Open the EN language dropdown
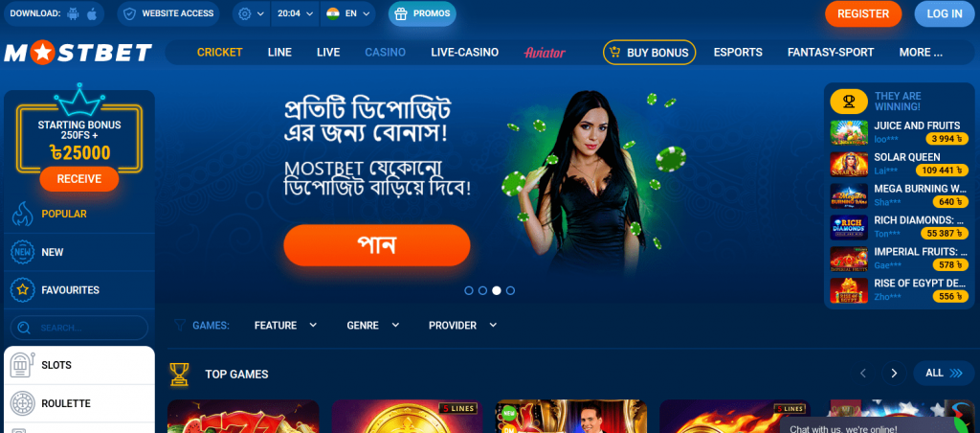This screenshot has width=980, height=433. tap(348, 13)
